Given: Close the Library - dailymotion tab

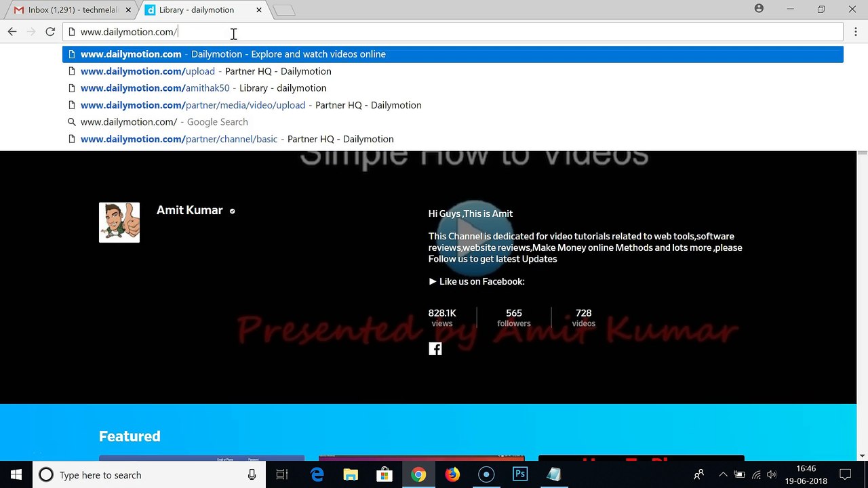Looking at the screenshot, I should coord(259,10).
